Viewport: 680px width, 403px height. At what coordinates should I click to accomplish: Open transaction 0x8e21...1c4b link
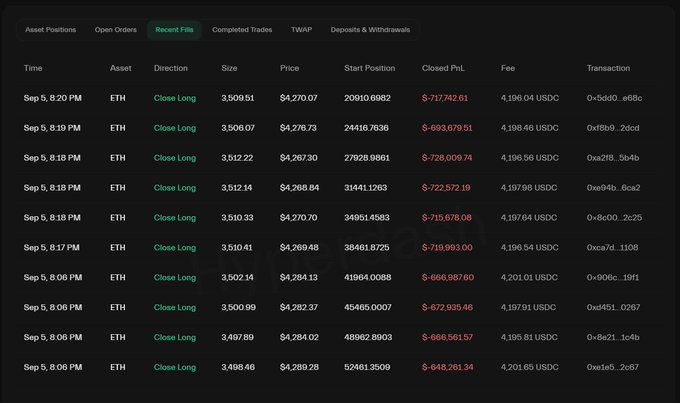point(613,337)
